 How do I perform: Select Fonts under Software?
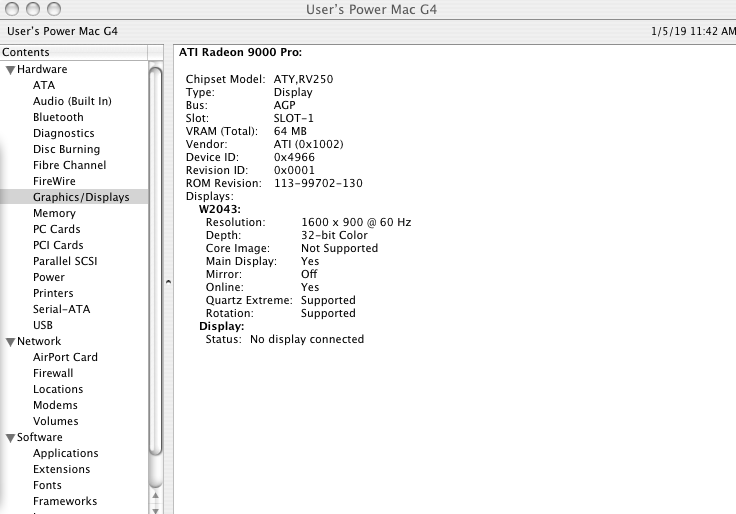click(47, 485)
